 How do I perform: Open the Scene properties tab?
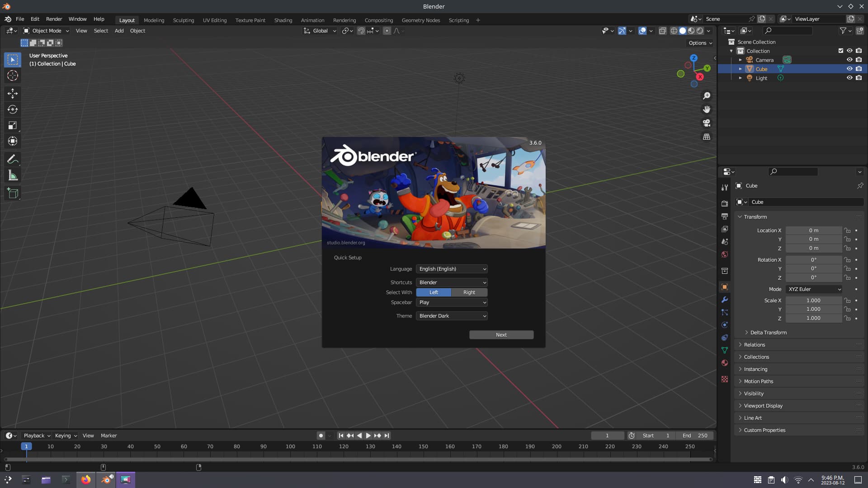725,242
